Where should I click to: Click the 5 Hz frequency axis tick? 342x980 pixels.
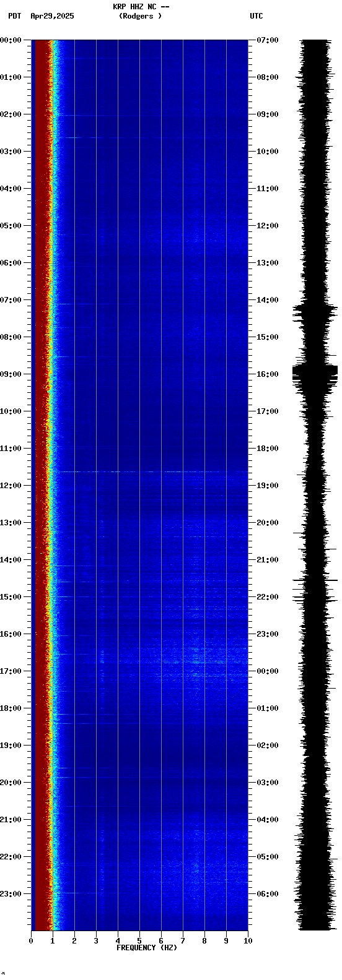pos(139,941)
